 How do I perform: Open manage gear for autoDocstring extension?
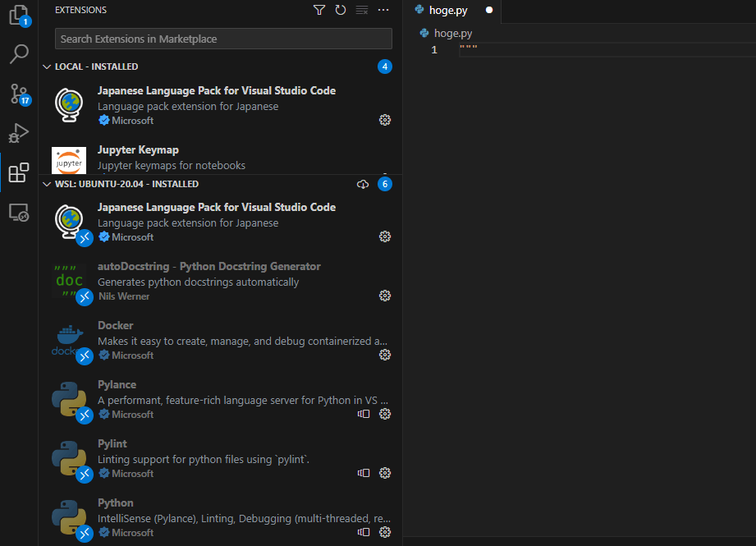click(x=385, y=296)
